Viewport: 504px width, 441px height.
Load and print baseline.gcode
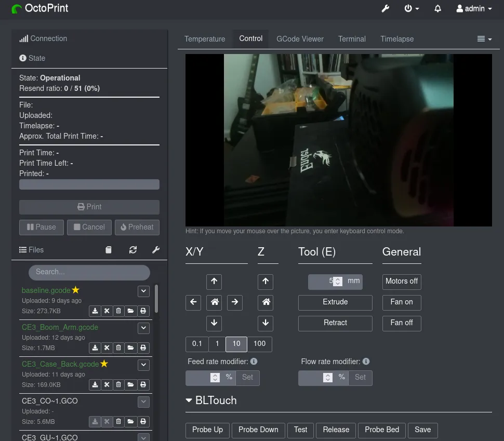tap(143, 311)
